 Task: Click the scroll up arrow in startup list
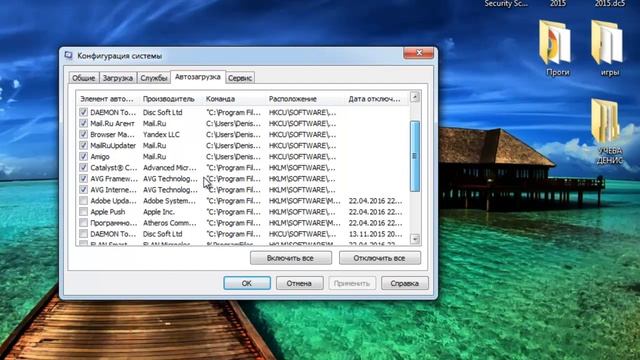(415, 97)
